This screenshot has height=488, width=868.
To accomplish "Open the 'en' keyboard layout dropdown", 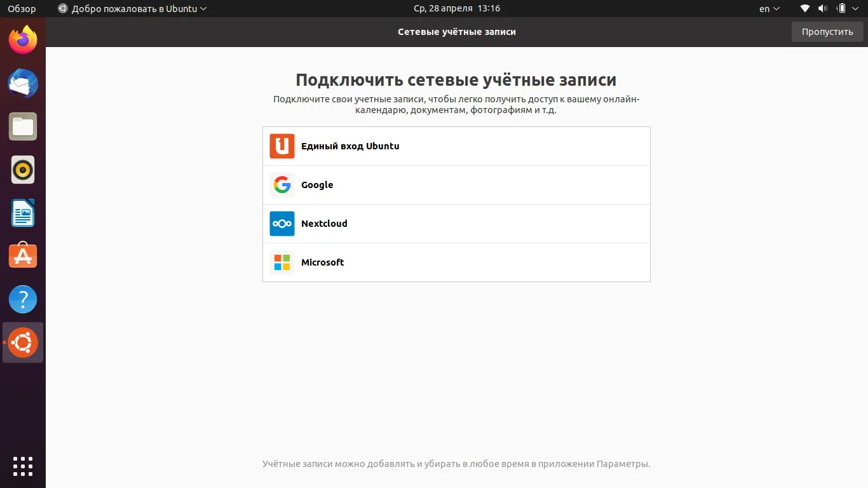I will tap(768, 8).
